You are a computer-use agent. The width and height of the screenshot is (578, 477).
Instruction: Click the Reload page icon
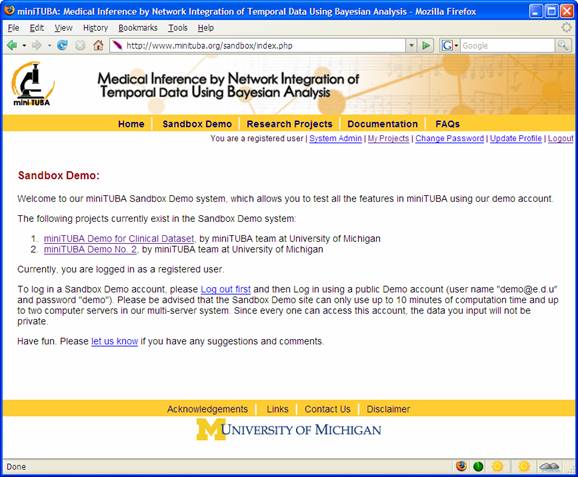pyautogui.click(x=63, y=46)
